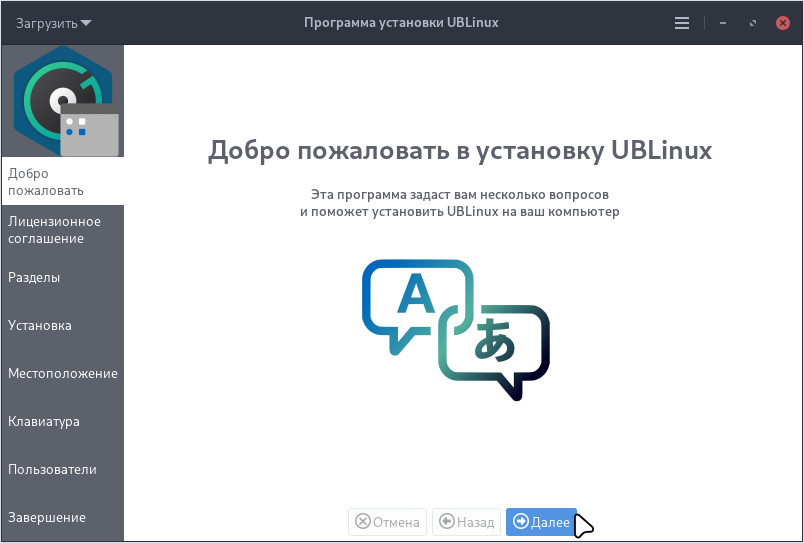Screen dimensions: 804x543
Task: Click the Назад button
Action: click(466, 522)
